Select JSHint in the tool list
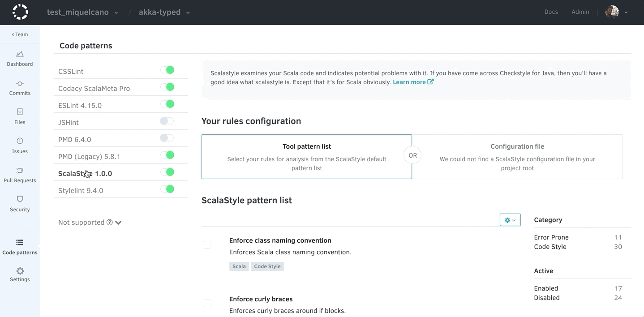The width and height of the screenshot is (644, 317). [x=69, y=123]
